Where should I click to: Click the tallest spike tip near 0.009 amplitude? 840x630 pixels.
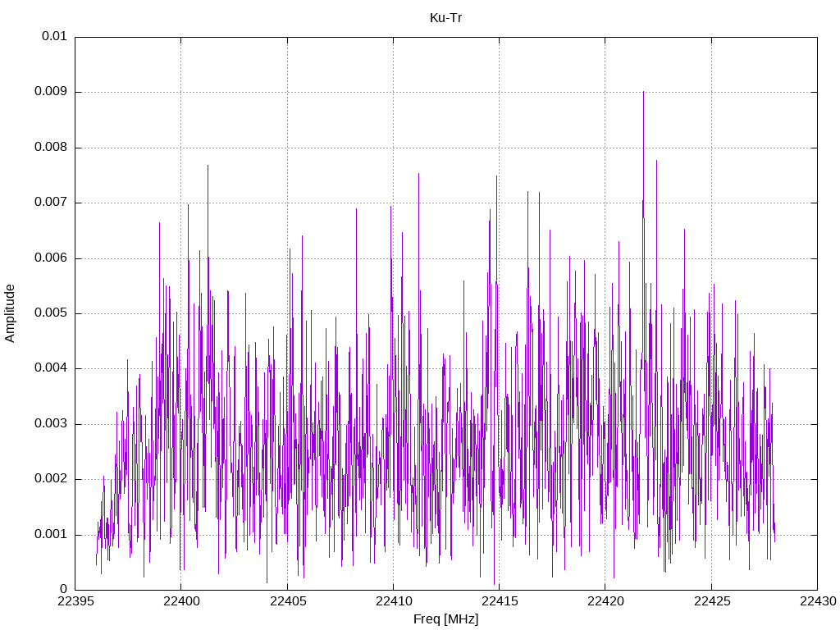(643, 93)
